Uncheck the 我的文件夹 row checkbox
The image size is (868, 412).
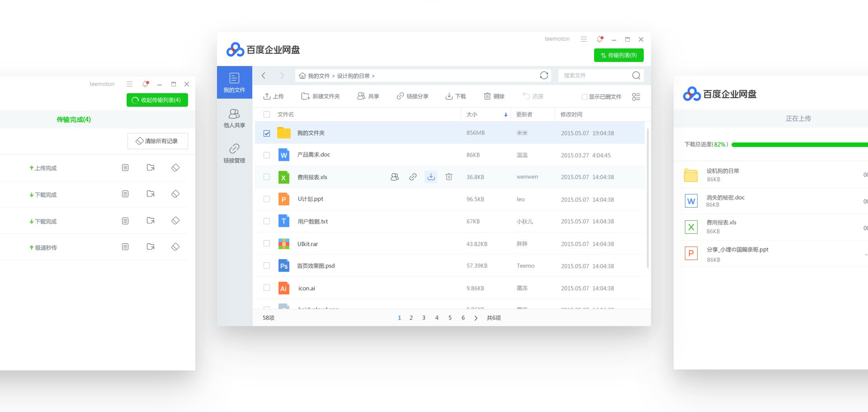(x=267, y=133)
